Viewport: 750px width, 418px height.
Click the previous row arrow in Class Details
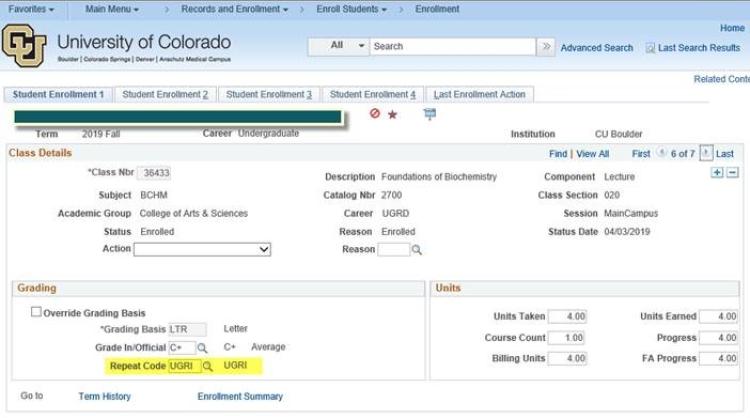[x=662, y=153]
